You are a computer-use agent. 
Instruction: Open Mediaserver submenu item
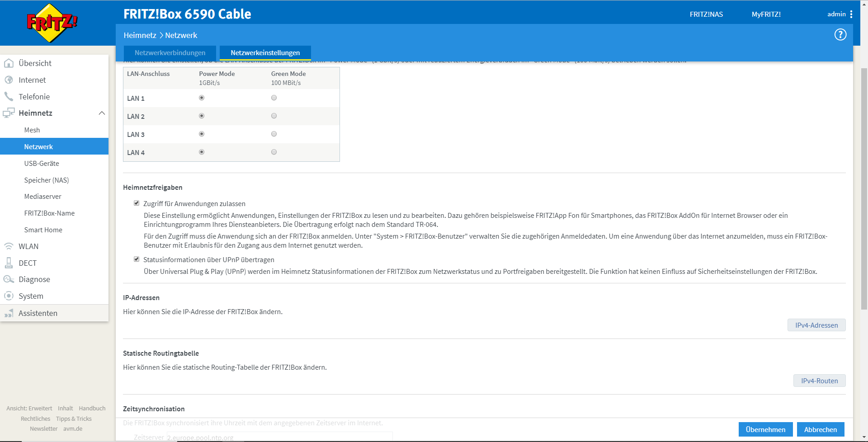tap(43, 197)
